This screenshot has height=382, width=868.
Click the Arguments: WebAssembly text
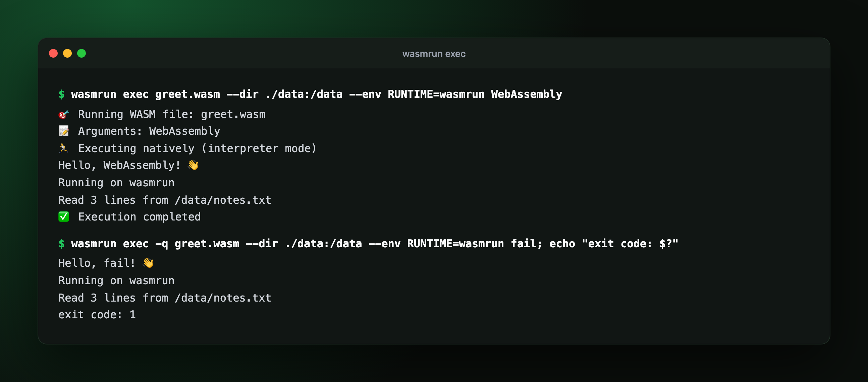click(x=149, y=131)
